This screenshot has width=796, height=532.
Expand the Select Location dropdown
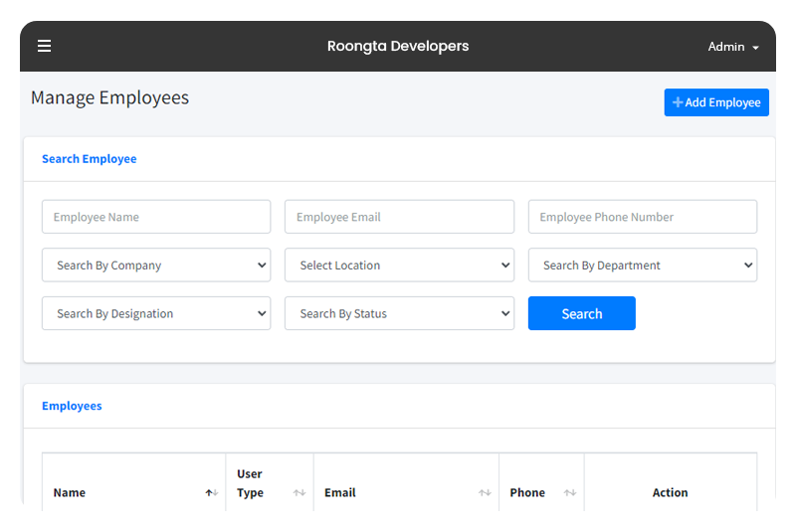pos(399,266)
